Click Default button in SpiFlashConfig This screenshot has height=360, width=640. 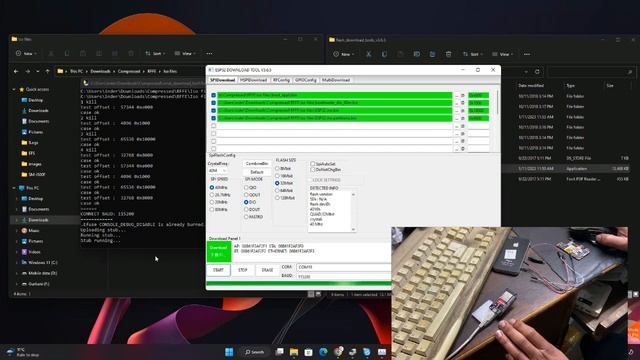(x=257, y=172)
